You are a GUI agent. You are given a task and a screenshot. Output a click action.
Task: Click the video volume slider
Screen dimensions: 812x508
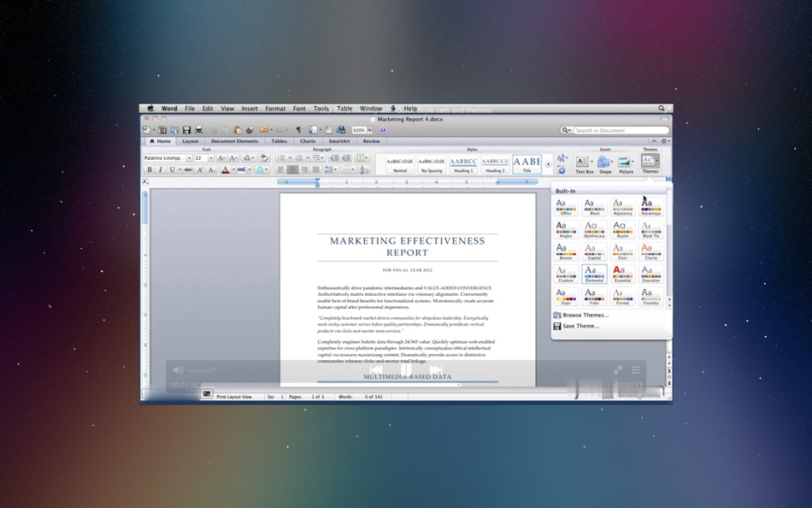(201, 369)
